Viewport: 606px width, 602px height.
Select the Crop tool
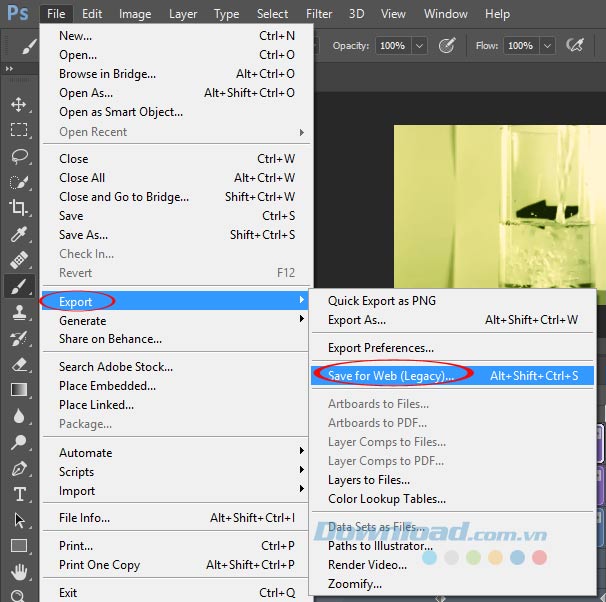tap(18, 208)
